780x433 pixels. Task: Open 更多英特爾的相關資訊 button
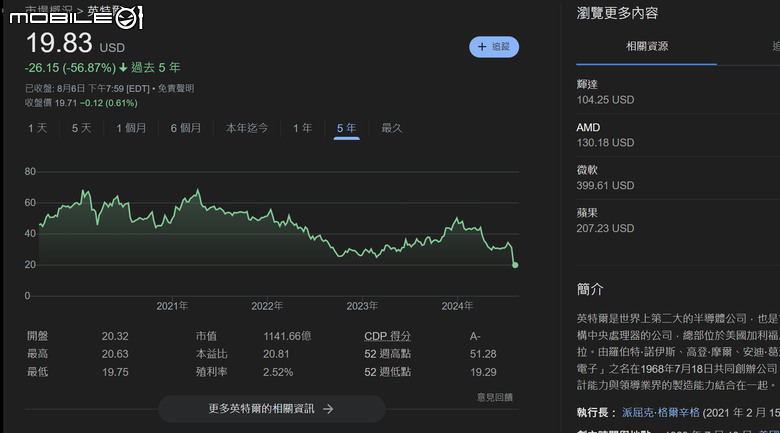coord(272,409)
